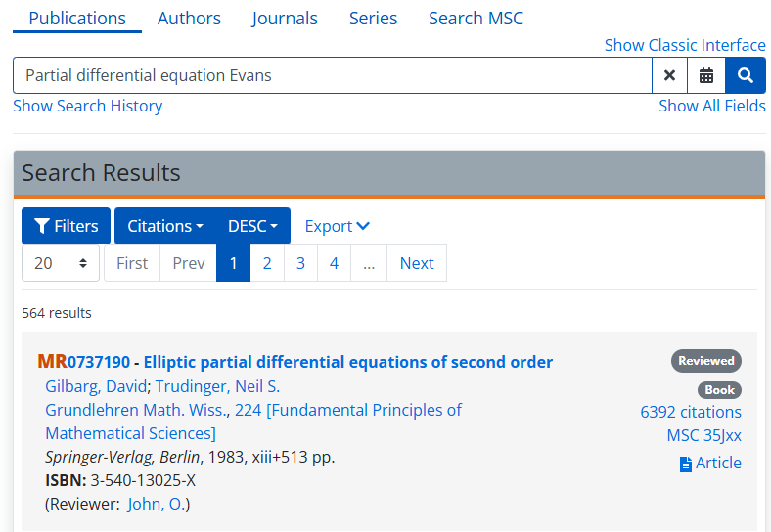Open the Article document icon link

coord(710,464)
